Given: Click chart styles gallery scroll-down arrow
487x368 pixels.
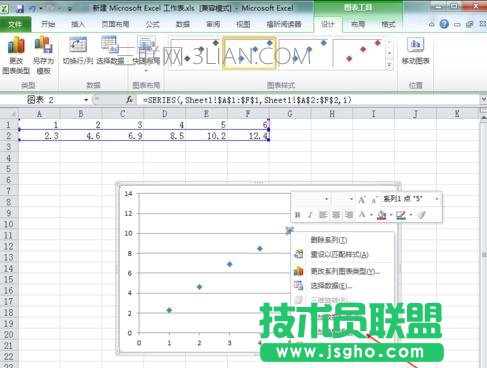Looking at the screenshot, I should 389,53.
